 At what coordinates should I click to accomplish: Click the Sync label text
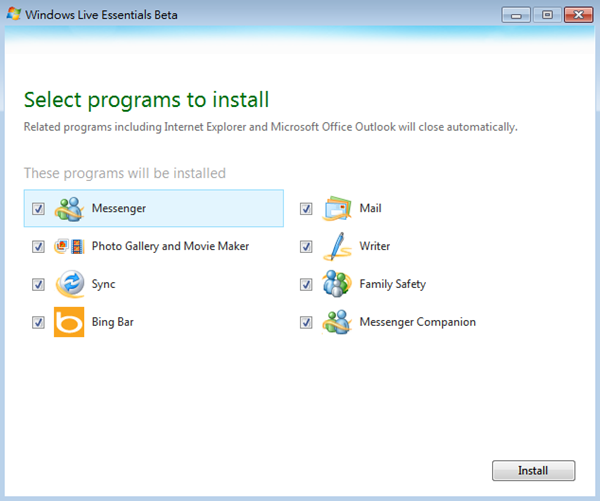(x=103, y=284)
